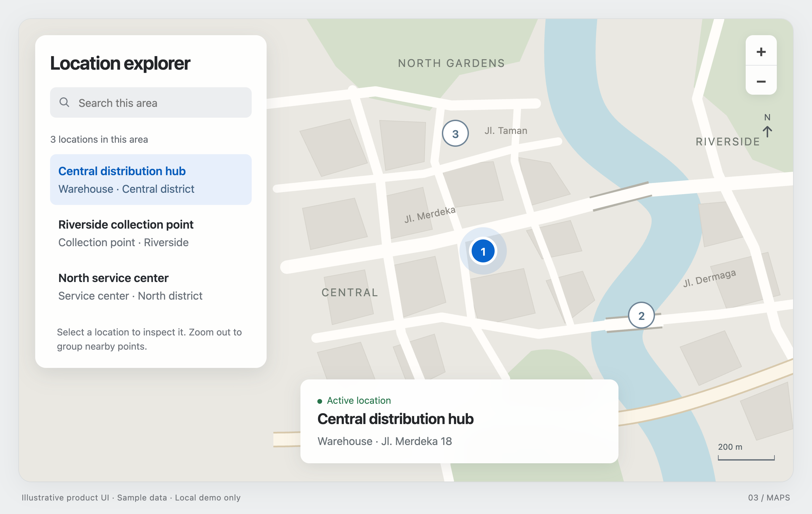Choose Riverside collection point from list
This screenshot has width=812, height=514.
pos(151,233)
